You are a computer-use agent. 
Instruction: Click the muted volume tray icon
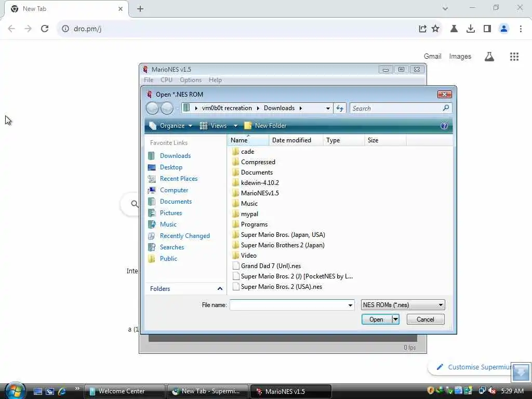pos(492,391)
